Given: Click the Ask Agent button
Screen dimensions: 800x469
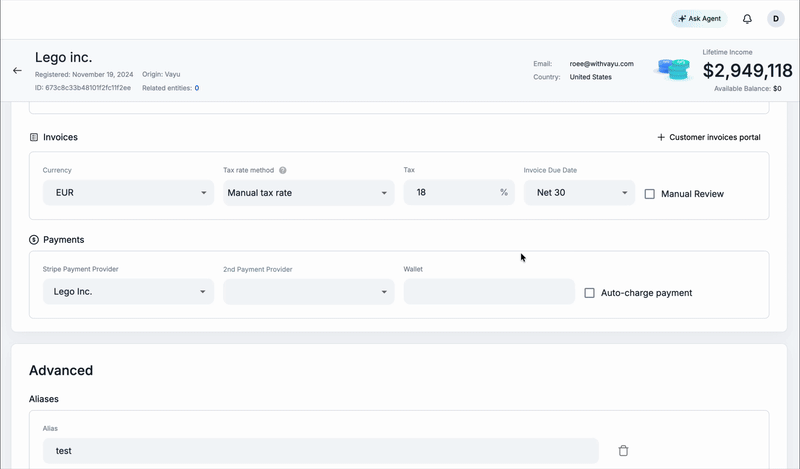Looking at the screenshot, I should click(x=699, y=19).
